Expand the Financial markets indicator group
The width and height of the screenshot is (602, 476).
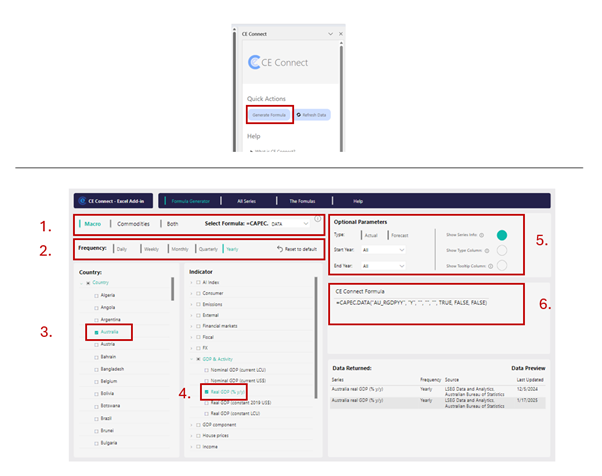point(191,326)
